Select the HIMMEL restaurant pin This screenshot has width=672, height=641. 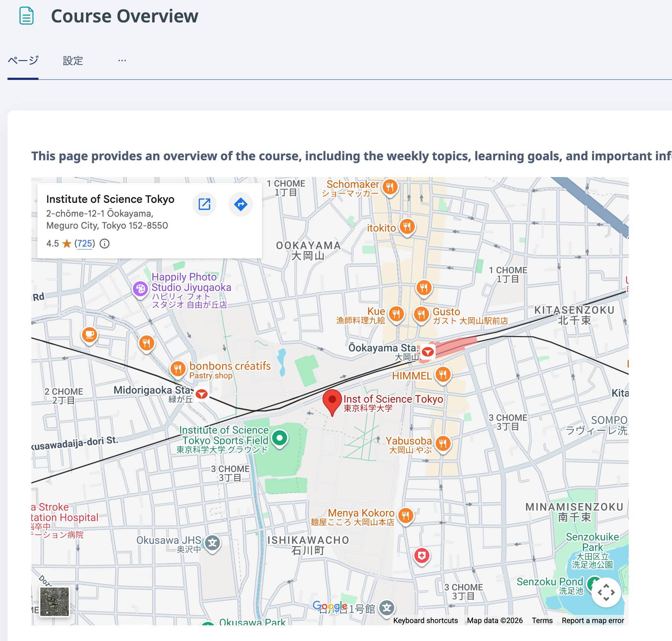[443, 374]
